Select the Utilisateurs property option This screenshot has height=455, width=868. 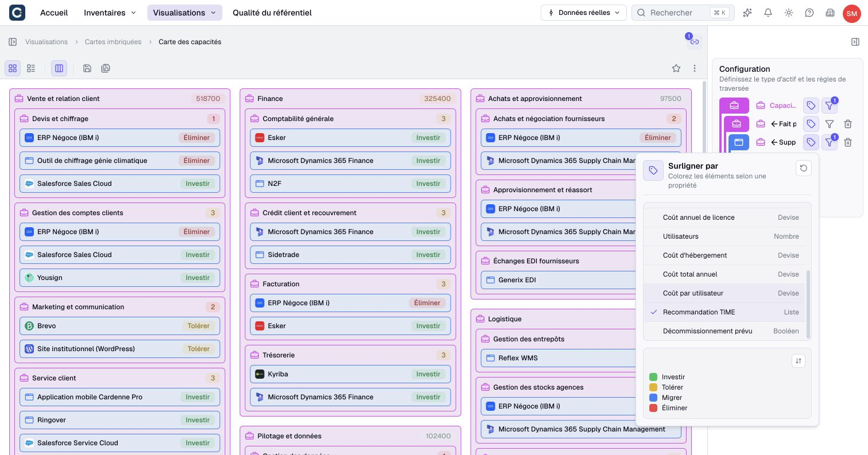click(723, 236)
